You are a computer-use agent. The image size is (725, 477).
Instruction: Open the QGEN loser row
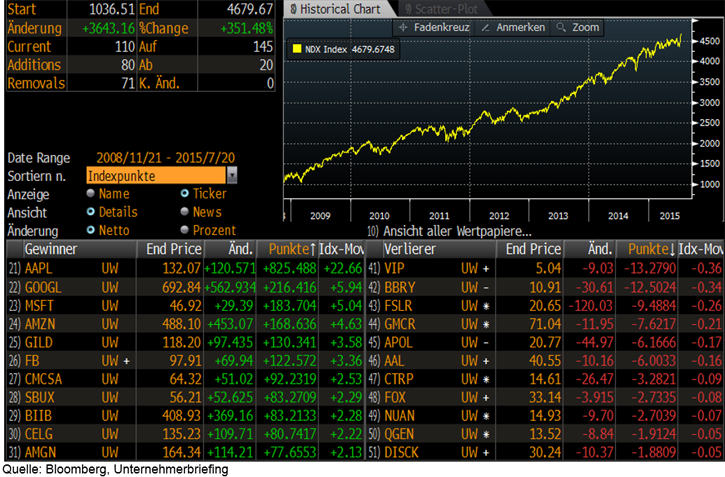point(545,434)
